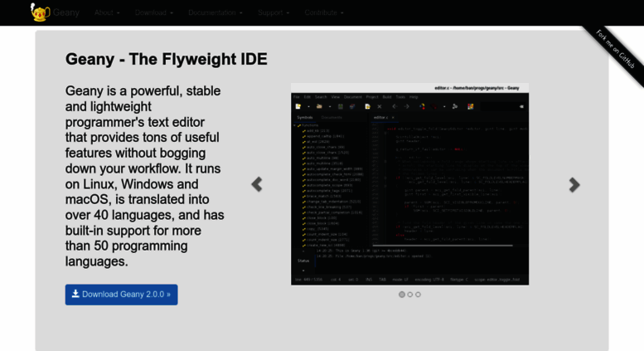Jump to the third carousel indicator dot
The width and height of the screenshot is (644, 351).
pos(418,295)
